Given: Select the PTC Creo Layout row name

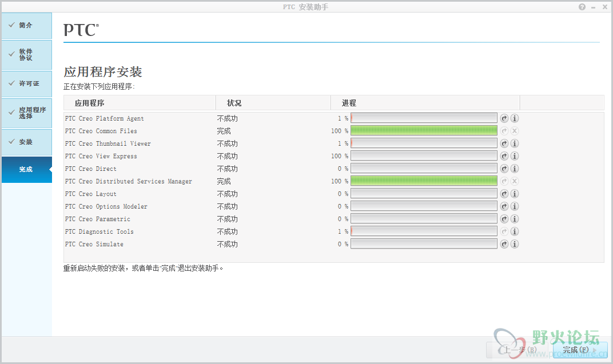Looking at the screenshot, I should [x=91, y=194].
